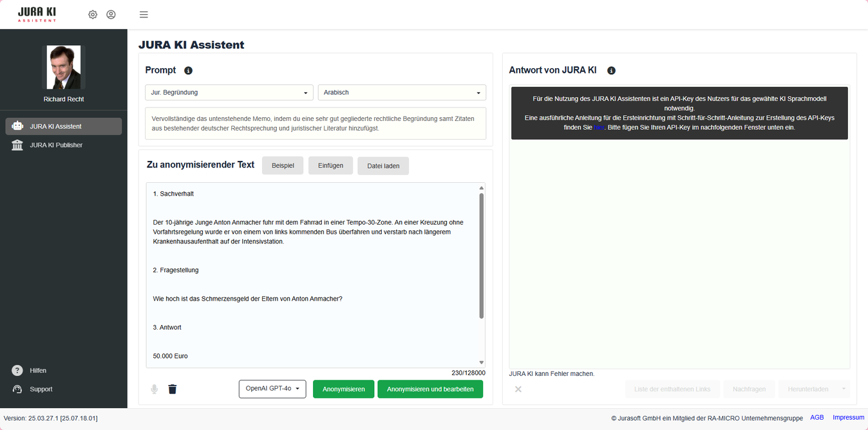This screenshot has width=868, height=430.
Task: Select JURA KI Assistent in sidebar
Action: tap(63, 126)
